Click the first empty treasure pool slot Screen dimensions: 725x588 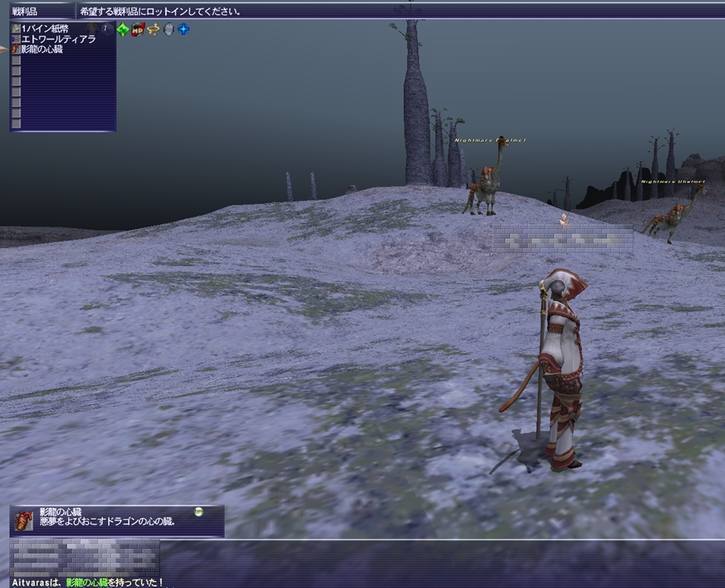coord(16,60)
